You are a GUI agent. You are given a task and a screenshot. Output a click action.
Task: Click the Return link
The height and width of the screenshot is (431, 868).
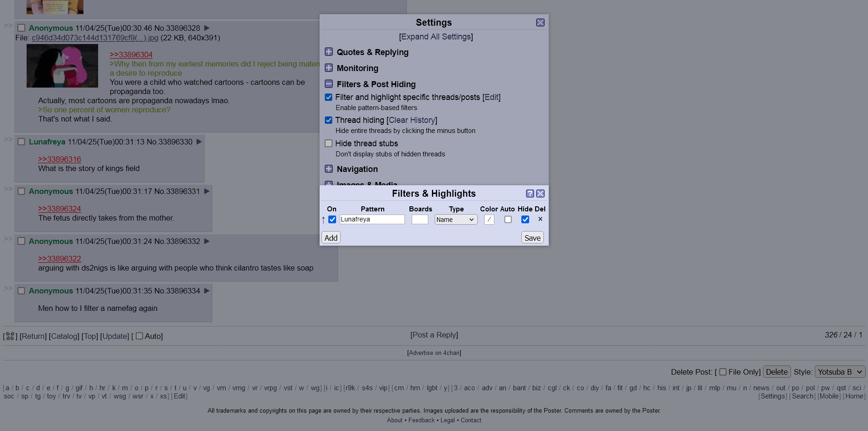click(x=33, y=336)
